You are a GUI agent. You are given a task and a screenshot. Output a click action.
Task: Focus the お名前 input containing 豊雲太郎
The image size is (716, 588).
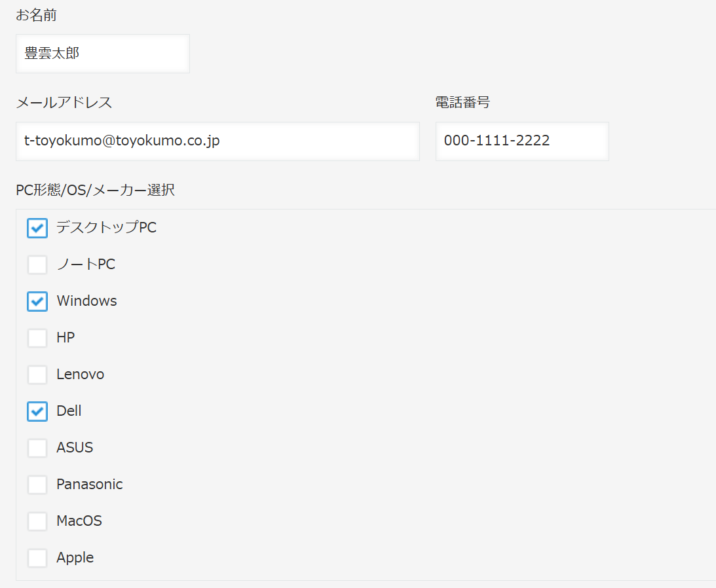pyautogui.click(x=103, y=54)
